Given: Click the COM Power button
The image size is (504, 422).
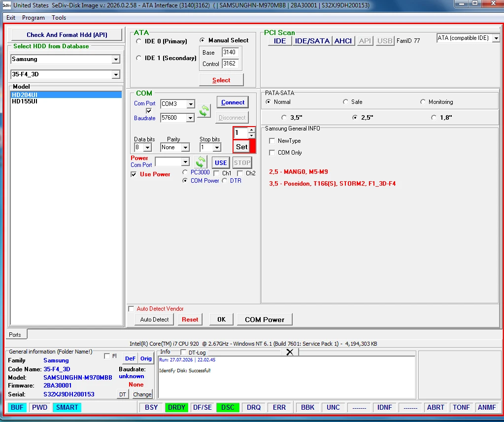Looking at the screenshot, I should [x=265, y=320].
